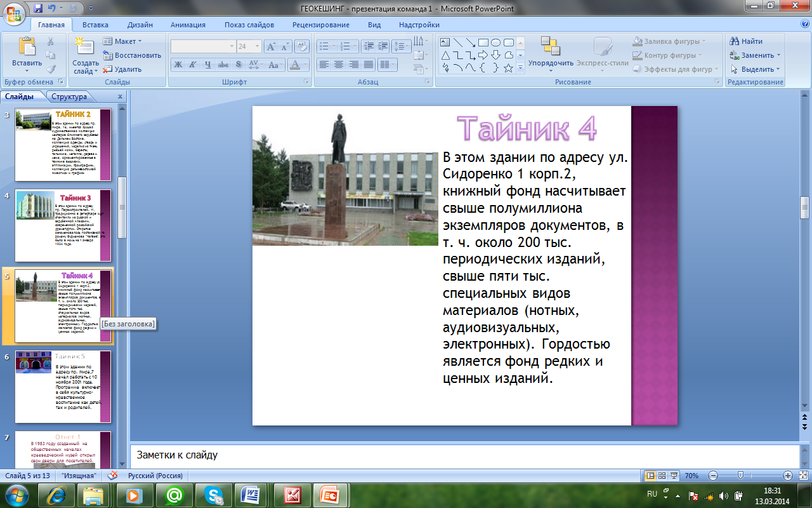
Task: Open the font size 24 dropdown
Action: [x=257, y=46]
